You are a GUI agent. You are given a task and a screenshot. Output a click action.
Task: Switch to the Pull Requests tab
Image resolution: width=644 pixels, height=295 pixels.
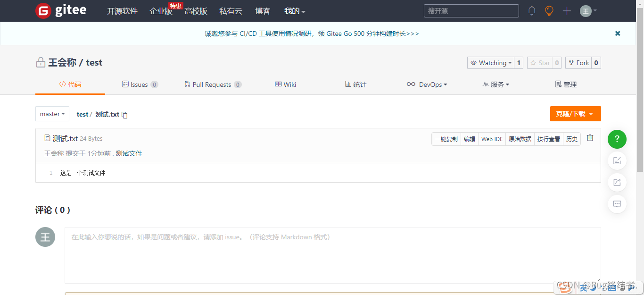pyautogui.click(x=213, y=84)
